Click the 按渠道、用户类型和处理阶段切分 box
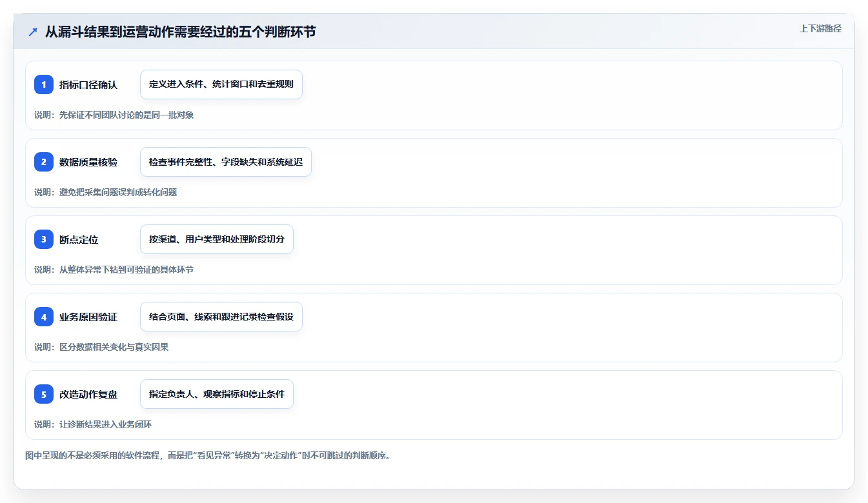 217,239
